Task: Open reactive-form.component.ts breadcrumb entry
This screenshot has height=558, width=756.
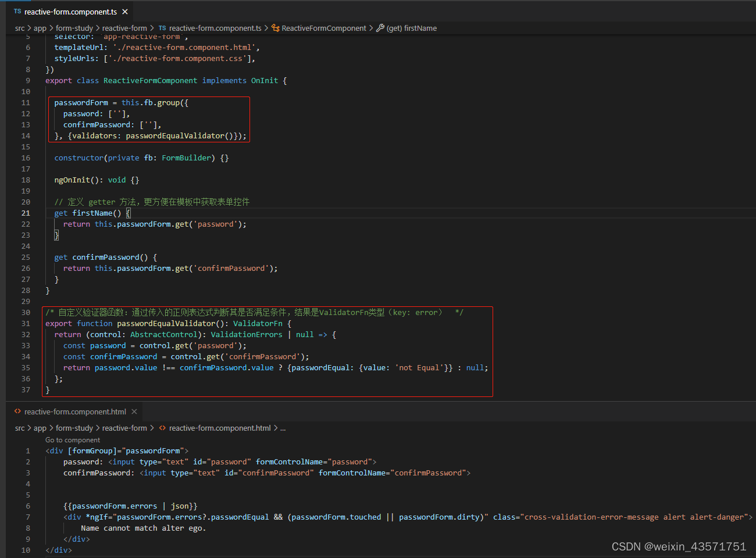Action: pos(215,28)
